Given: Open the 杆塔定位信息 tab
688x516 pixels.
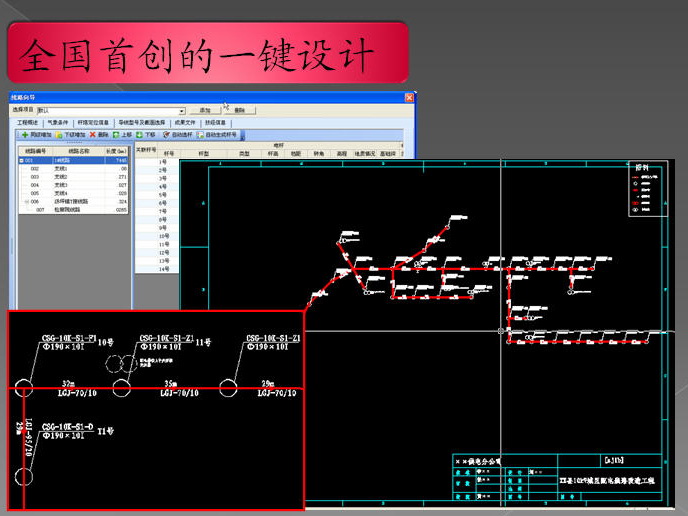Looking at the screenshot, I should pos(93,122).
